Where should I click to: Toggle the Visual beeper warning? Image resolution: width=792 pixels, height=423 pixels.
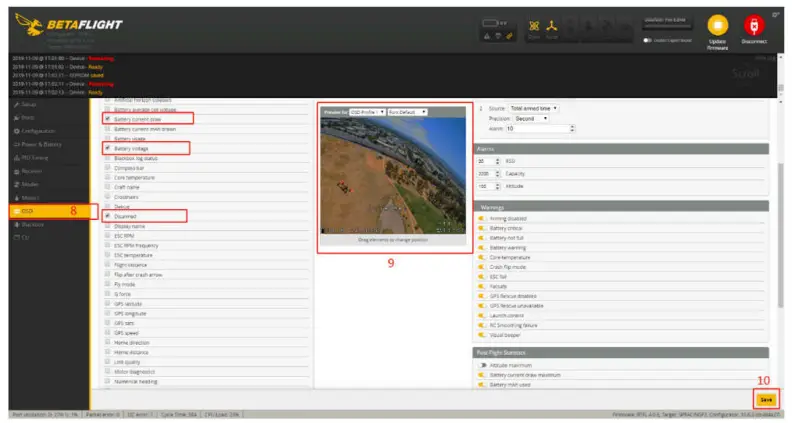[482, 335]
